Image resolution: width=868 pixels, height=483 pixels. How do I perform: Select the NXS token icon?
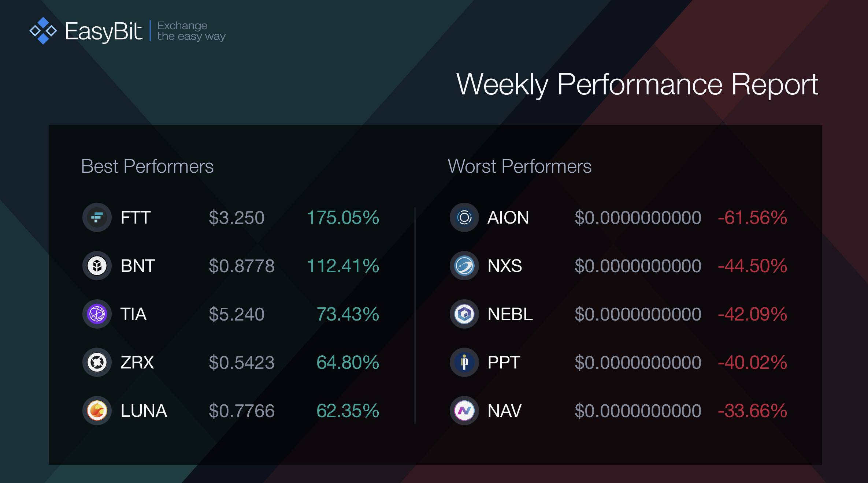click(x=464, y=266)
